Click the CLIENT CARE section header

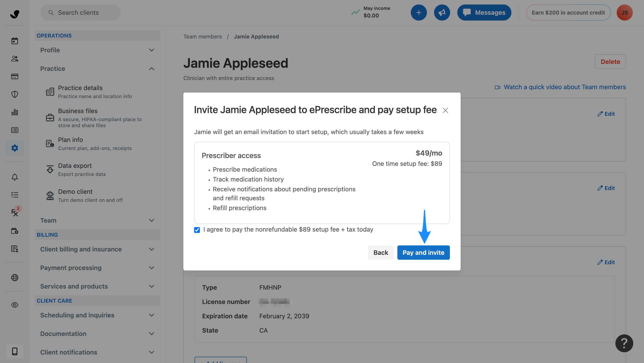[97, 301]
